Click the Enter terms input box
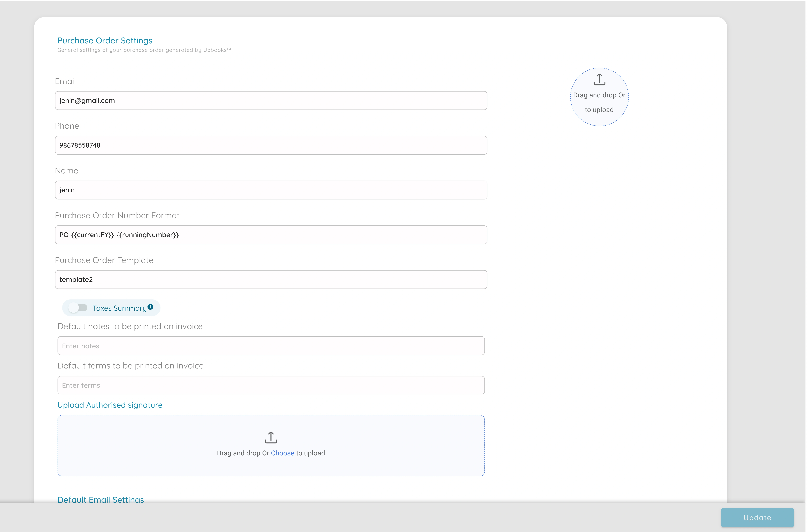Viewport: 807px width, 532px height. (271, 385)
